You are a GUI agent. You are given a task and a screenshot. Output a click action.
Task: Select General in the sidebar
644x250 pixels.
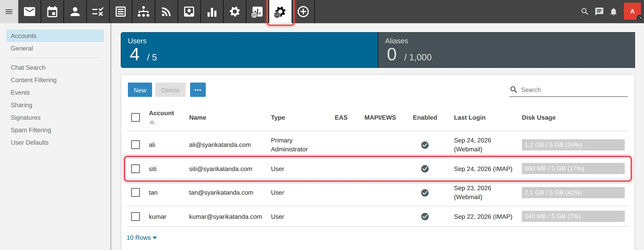click(22, 48)
